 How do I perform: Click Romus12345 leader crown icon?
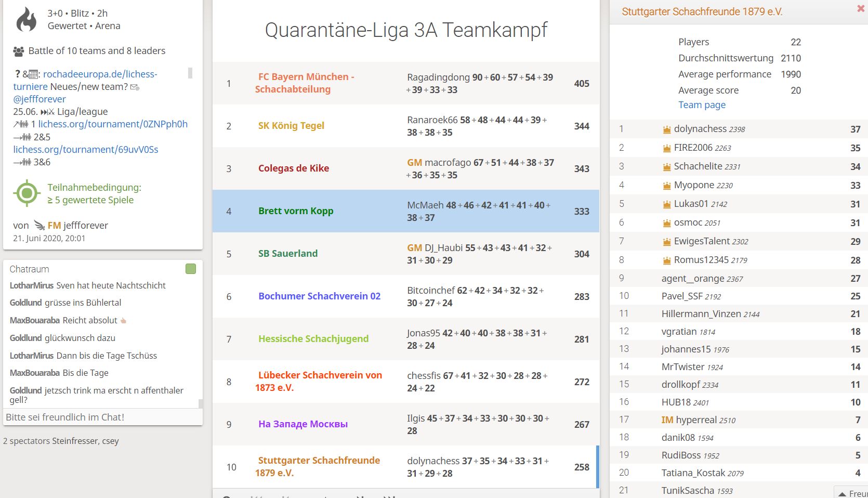pos(667,260)
